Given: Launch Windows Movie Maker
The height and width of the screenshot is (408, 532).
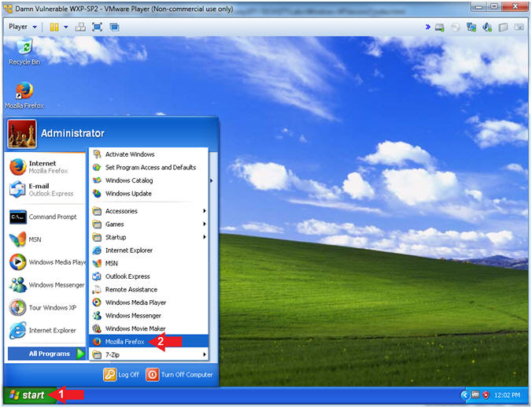Looking at the screenshot, I should (149, 328).
